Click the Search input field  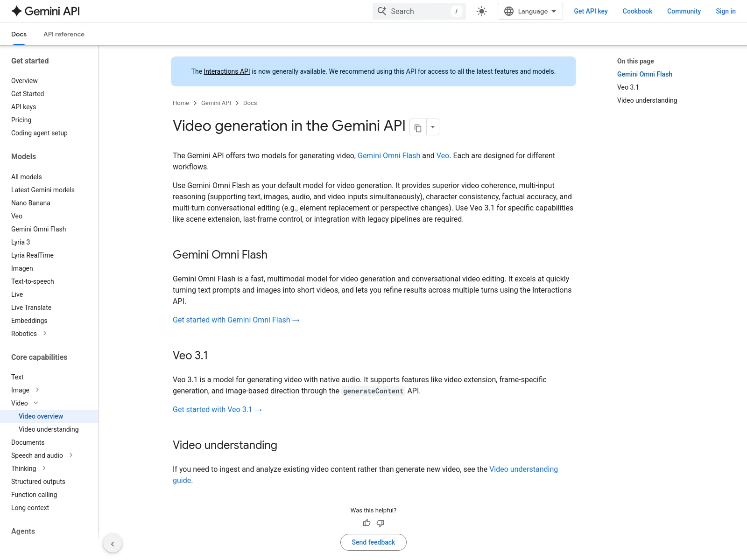pyautogui.click(x=419, y=11)
